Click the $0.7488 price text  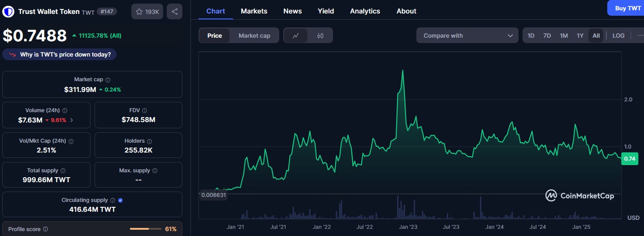[35, 36]
